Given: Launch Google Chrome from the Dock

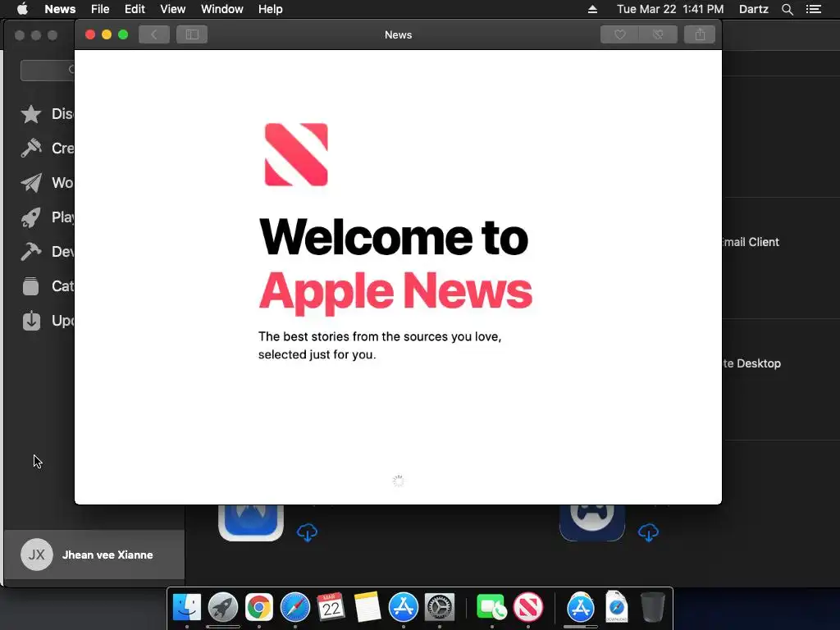Looking at the screenshot, I should click(x=258, y=608).
